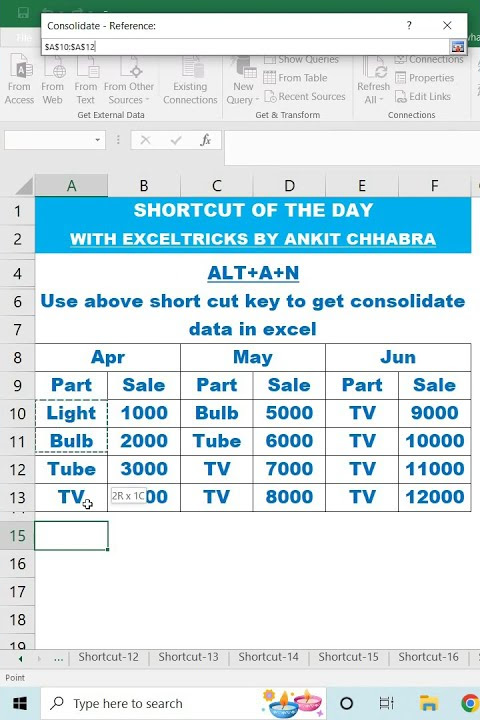
Task: Switch to the Shortcut-14 sheet tab
Action: tap(268, 657)
